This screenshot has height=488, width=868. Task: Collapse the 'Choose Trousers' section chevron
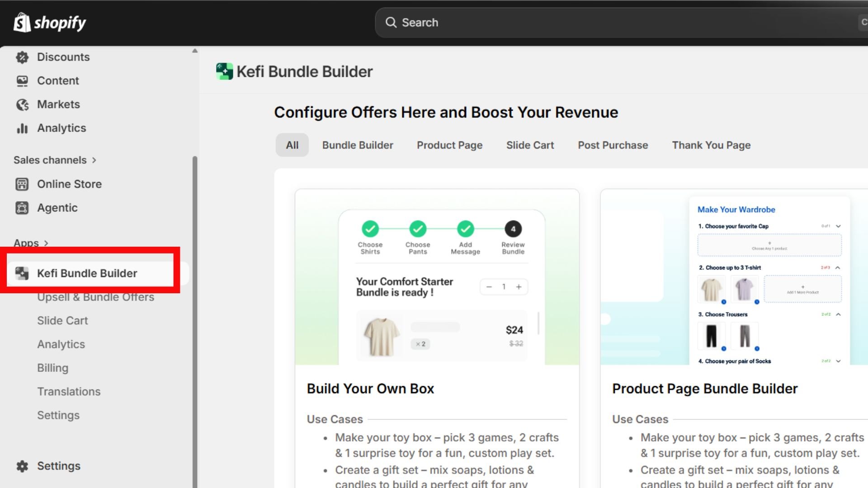[838, 314]
